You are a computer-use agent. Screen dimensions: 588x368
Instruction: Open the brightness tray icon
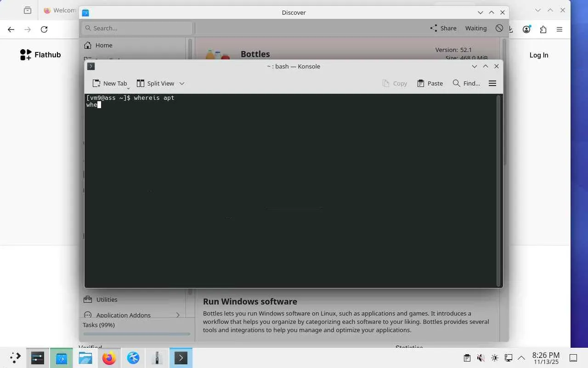[x=494, y=358]
